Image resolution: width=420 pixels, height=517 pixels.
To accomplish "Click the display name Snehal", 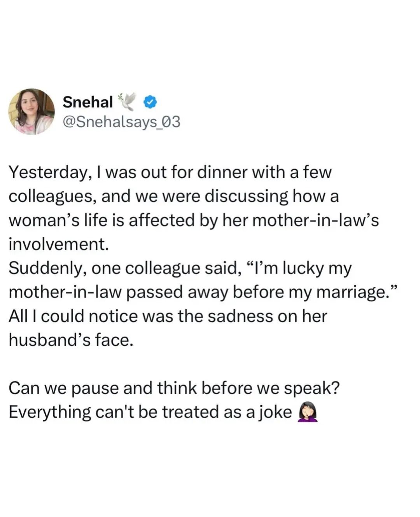I will (87, 102).
